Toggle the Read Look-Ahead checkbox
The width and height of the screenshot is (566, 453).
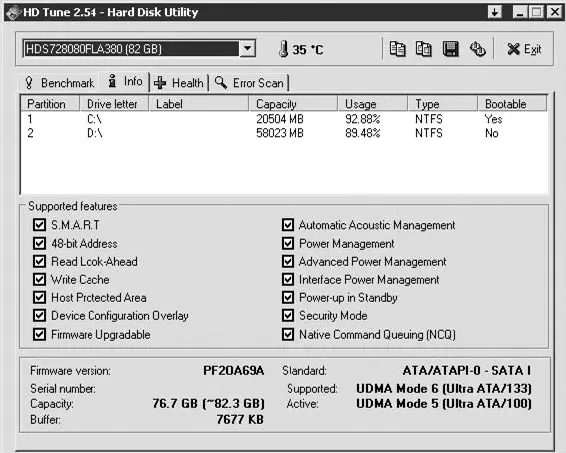coord(39,261)
